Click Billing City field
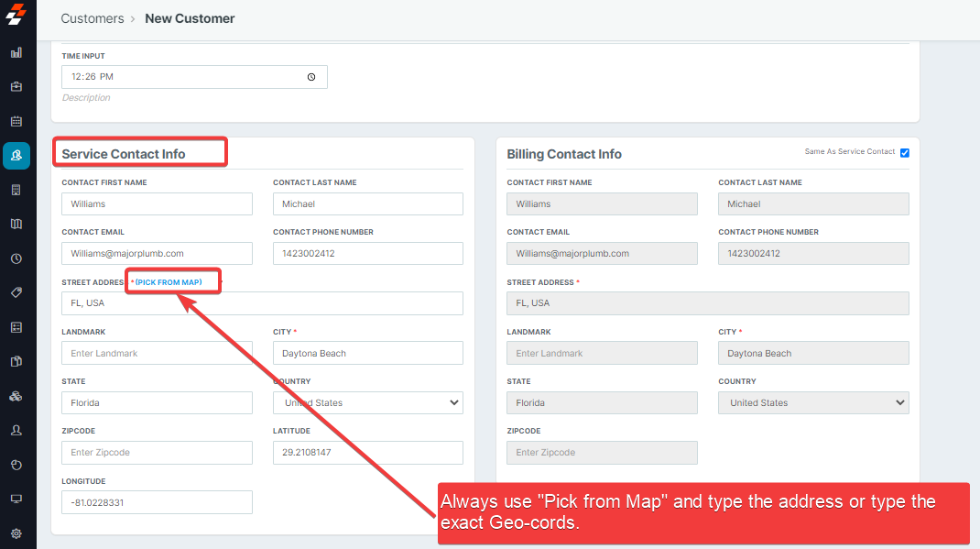Screen dimensions: 980x549 click(813, 353)
